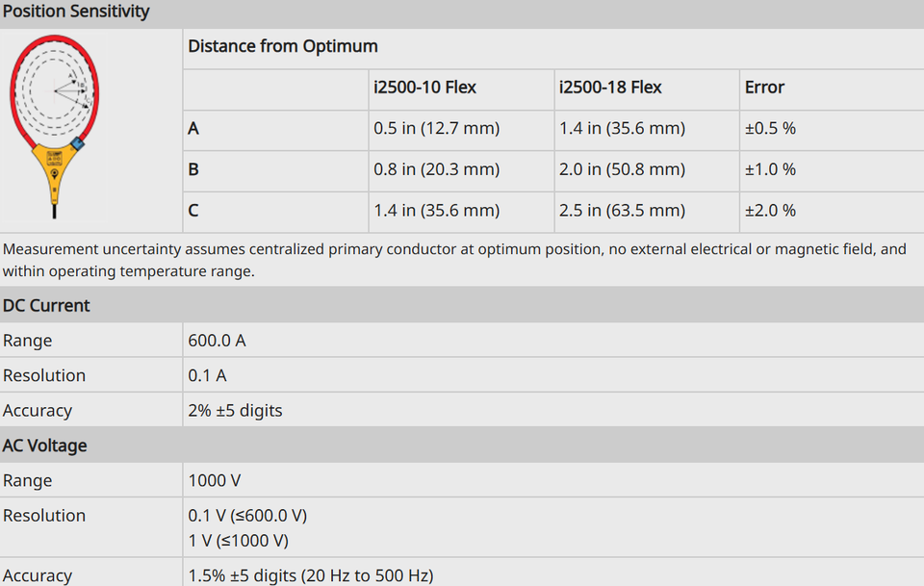924x586 pixels.
Task: Click the 600.0 A range value
Action: click(217, 341)
